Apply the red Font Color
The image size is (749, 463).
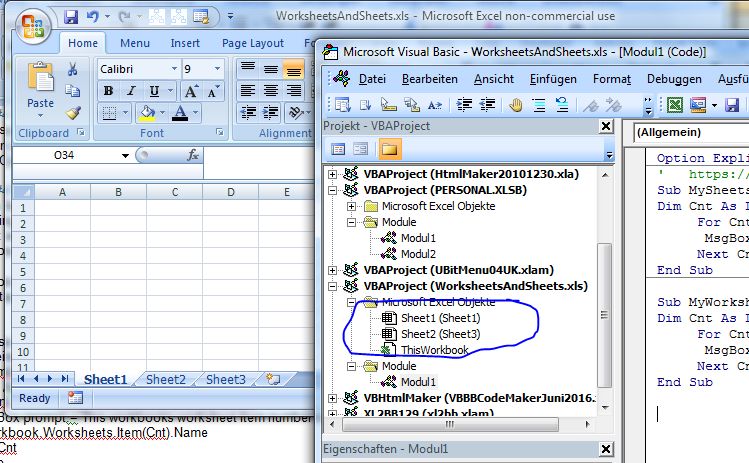pyautogui.click(x=180, y=113)
